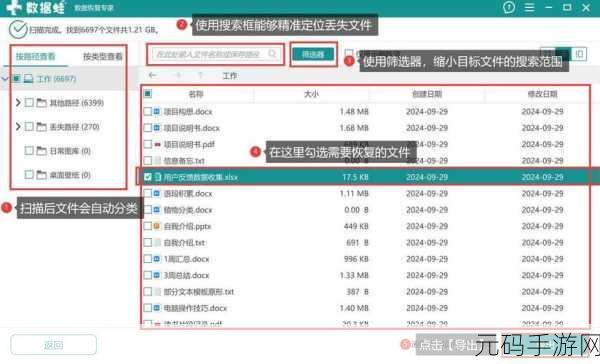Expand the 其他路径 (6399) tree node
The width and height of the screenshot is (600, 364).
pos(18,103)
